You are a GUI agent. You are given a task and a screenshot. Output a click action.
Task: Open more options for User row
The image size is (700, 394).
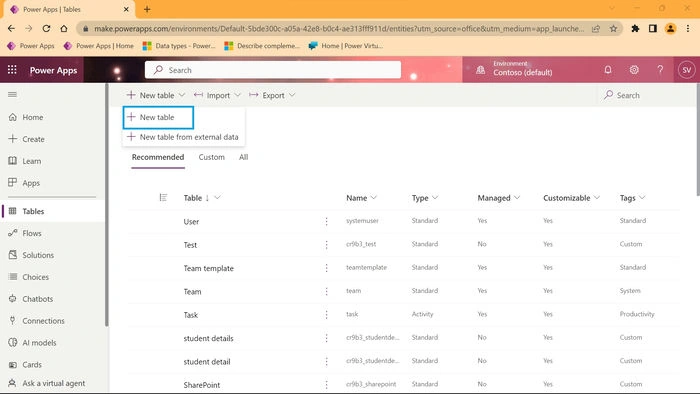[x=326, y=221]
